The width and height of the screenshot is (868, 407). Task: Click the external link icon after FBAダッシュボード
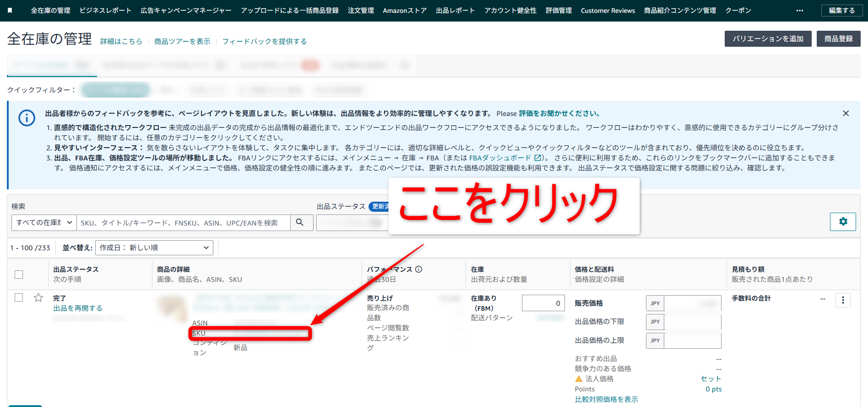pos(538,158)
